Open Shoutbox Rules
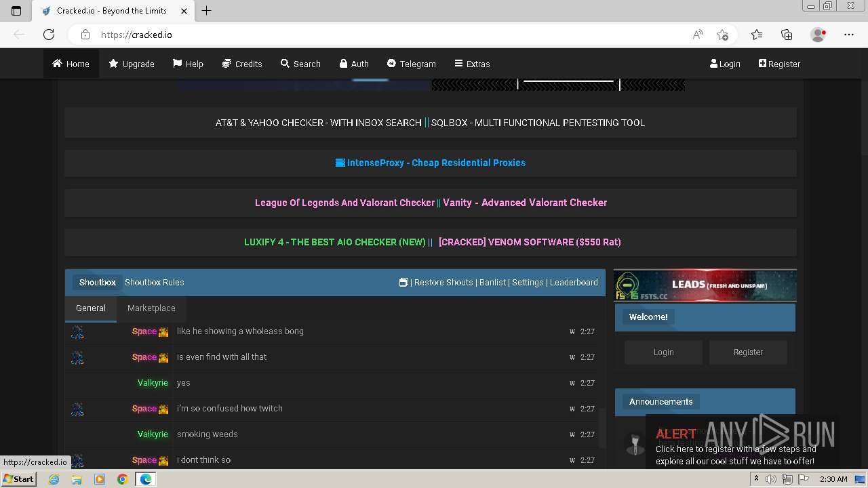Viewport: 868px width, 488px height. point(154,282)
